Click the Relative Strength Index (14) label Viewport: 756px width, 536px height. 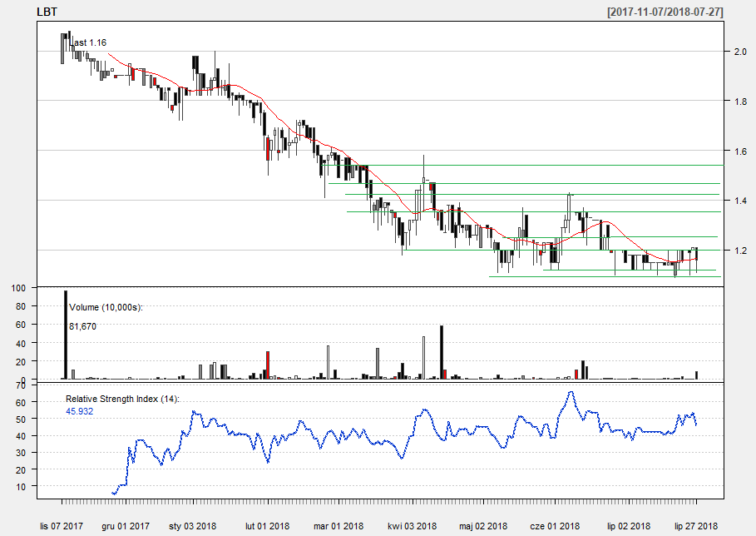(122, 399)
